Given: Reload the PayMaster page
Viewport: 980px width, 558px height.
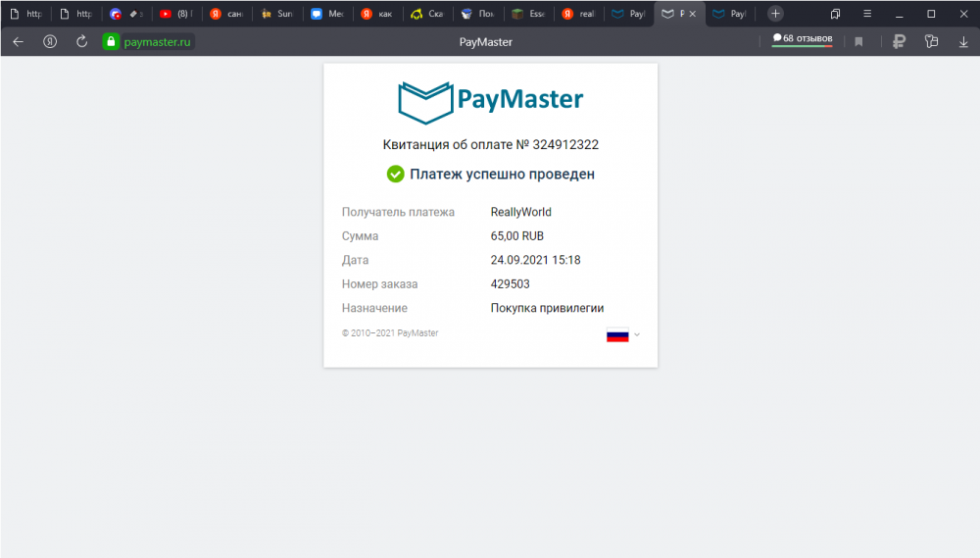Looking at the screenshot, I should click(x=82, y=42).
